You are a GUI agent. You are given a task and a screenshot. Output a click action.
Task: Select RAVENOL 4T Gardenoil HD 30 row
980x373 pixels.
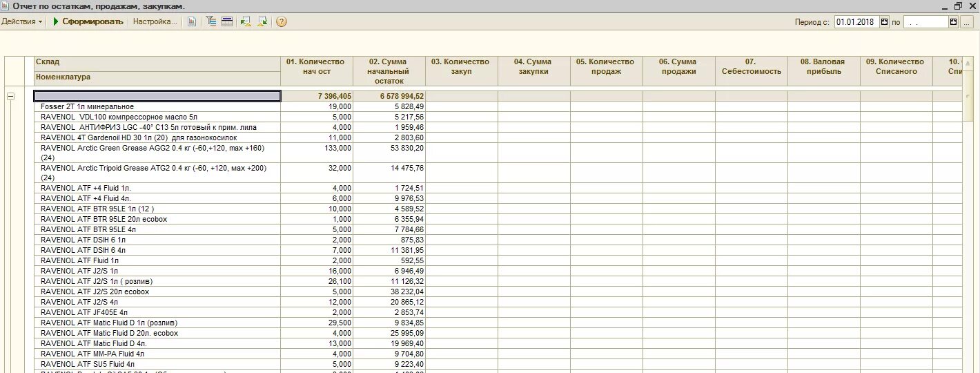tap(157, 138)
